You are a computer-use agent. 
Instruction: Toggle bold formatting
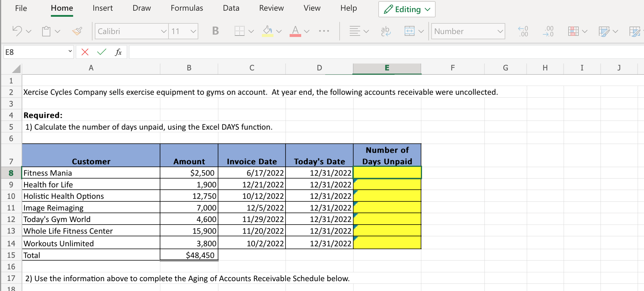[215, 31]
